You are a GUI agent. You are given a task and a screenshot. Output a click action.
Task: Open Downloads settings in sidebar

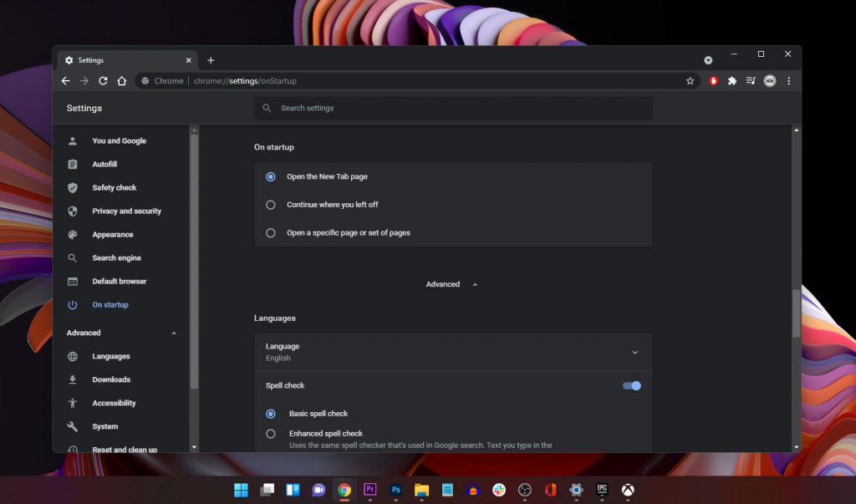(111, 380)
